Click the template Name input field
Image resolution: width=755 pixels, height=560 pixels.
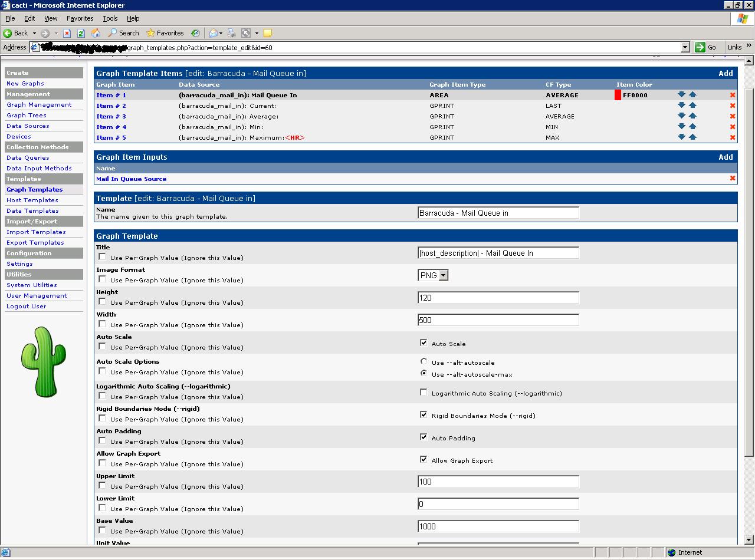(x=498, y=213)
